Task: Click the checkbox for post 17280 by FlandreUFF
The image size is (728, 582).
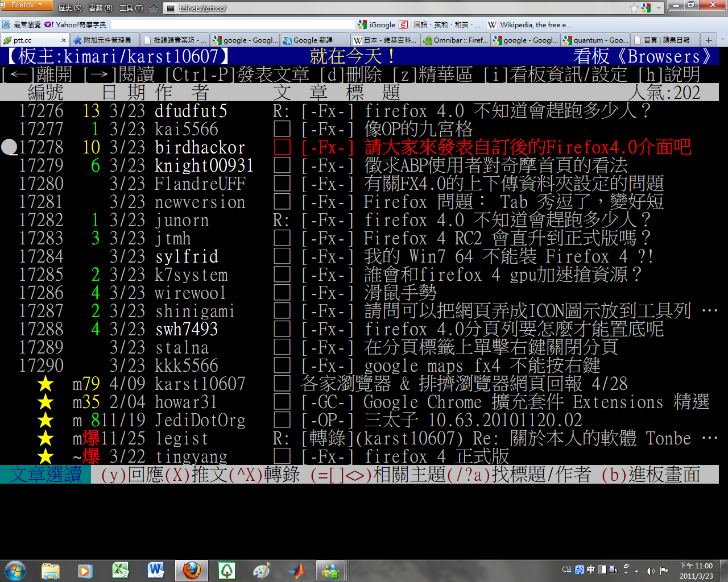Action: click(282, 184)
